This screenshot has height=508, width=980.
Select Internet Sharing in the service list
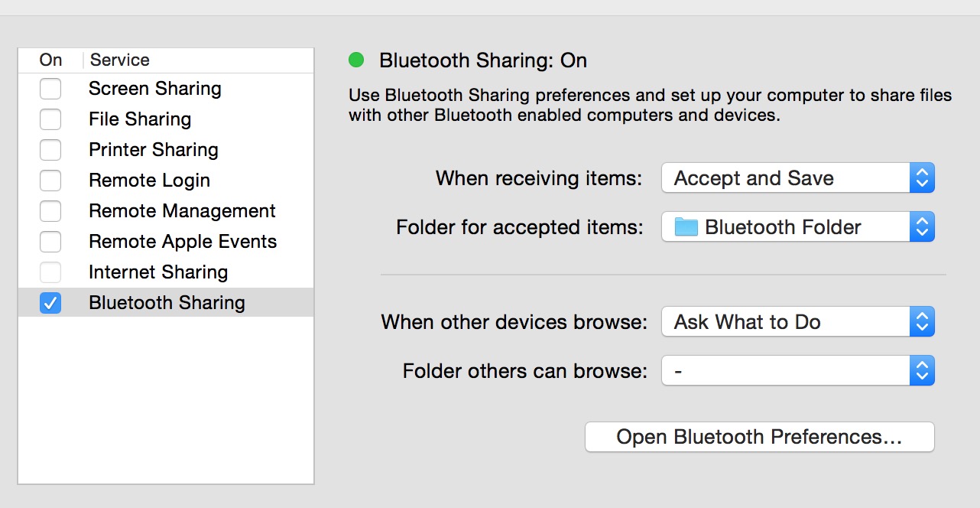[158, 272]
